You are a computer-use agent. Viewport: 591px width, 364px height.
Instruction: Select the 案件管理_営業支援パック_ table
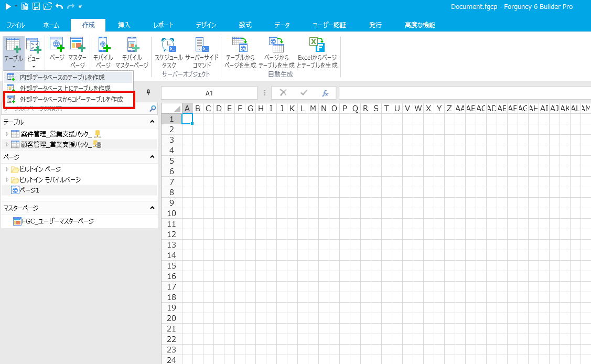(x=56, y=134)
